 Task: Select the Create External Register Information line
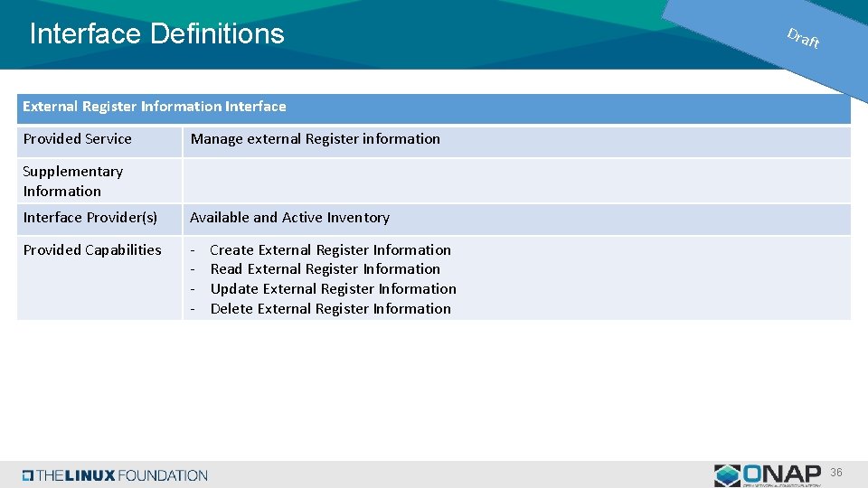[x=331, y=250]
